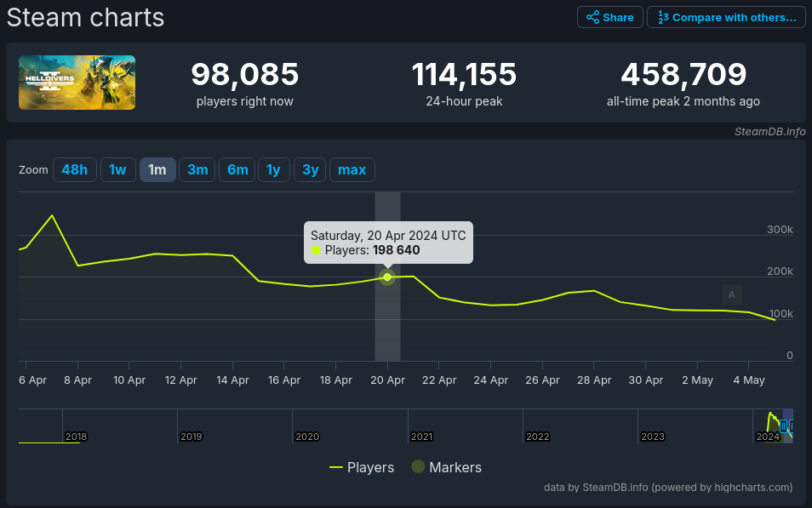Click the Share button

[x=610, y=17]
